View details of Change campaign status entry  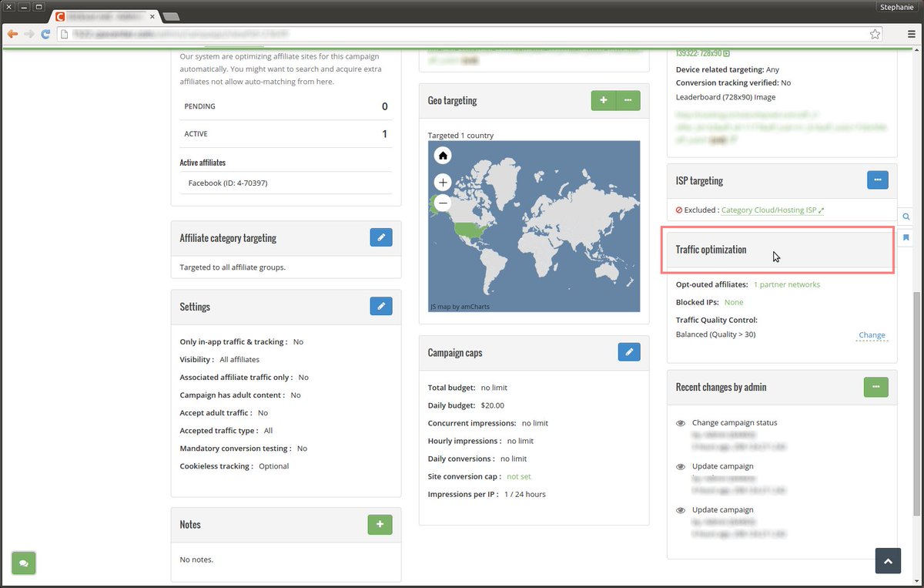click(680, 423)
